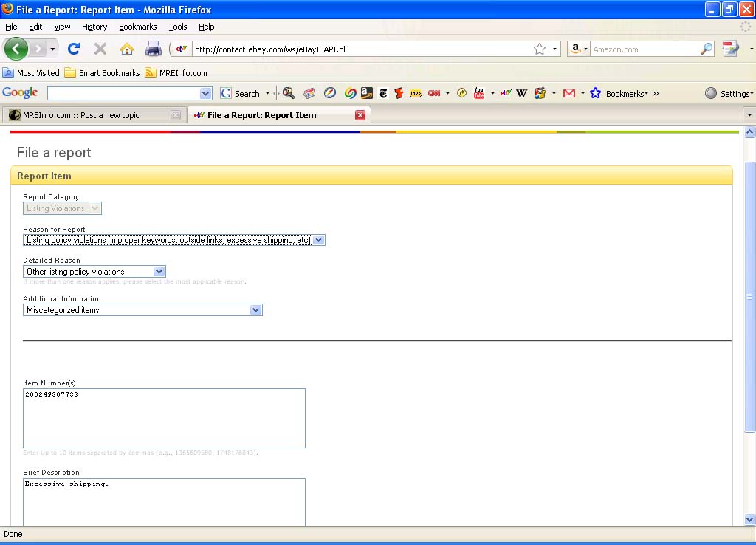Bookmark this page with the star icon
756x545 pixels.
point(540,49)
